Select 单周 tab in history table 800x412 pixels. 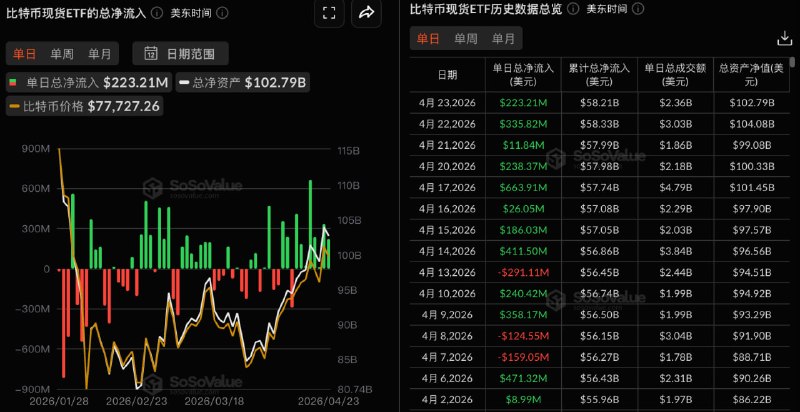pos(466,39)
